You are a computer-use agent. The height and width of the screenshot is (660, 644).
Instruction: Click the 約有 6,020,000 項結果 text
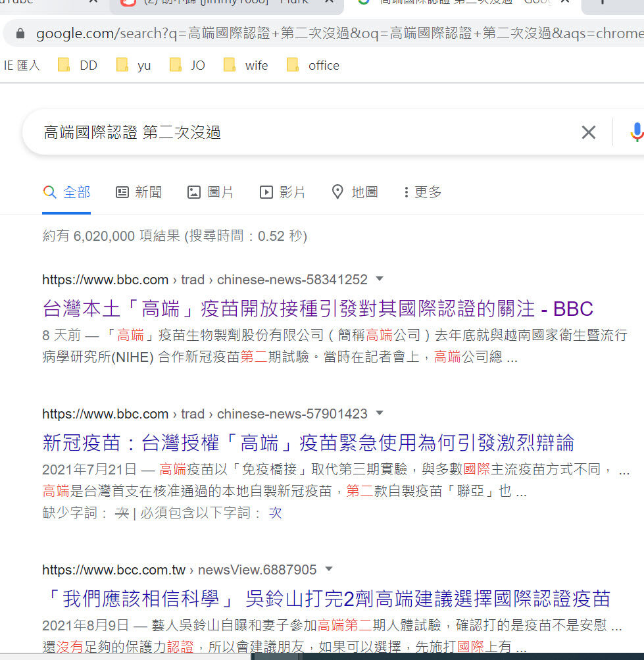pyautogui.click(x=175, y=236)
